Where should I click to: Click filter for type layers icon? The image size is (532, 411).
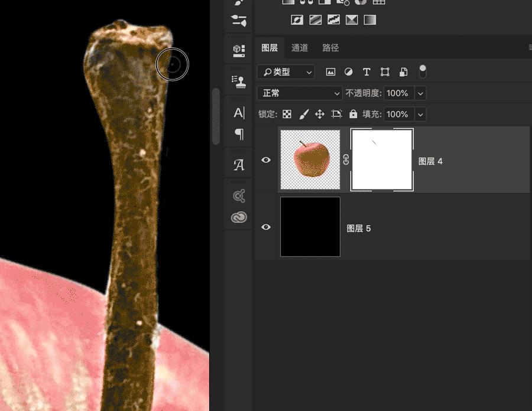pos(366,72)
